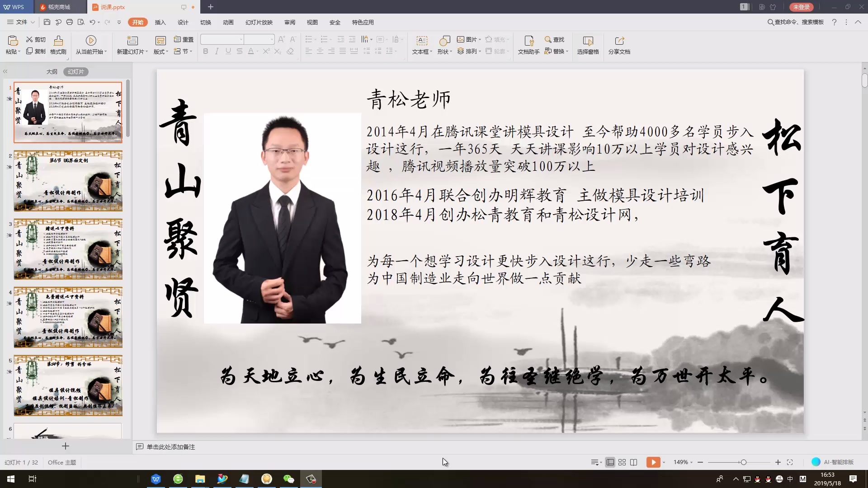Open the 幻灯片放映 menu tab
This screenshot has height=488, width=868.
pyautogui.click(x=259, y=22)
